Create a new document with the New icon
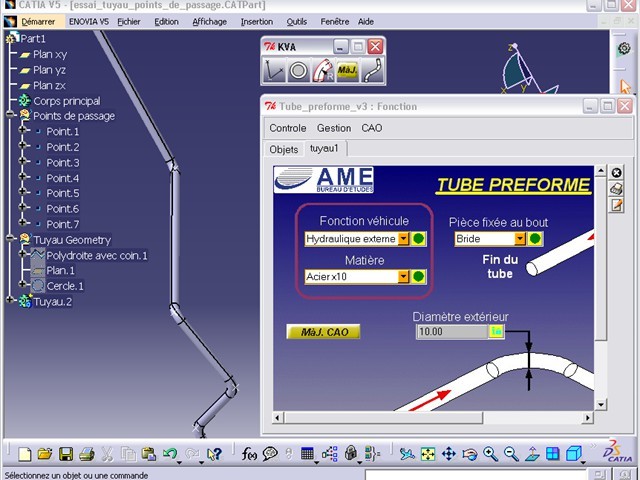The image size is (640, 480). [x=25, y=454]
